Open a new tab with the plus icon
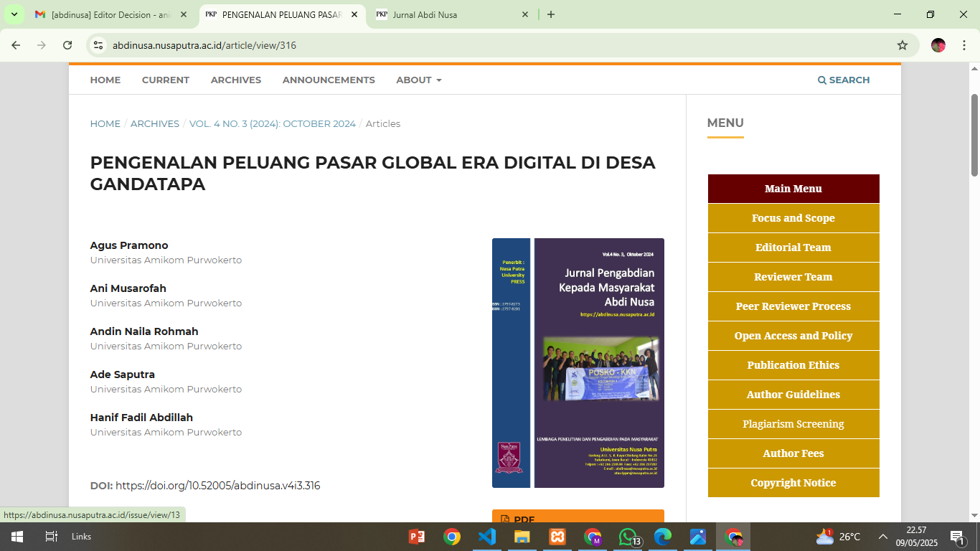Viewport: 980px width, 551px height. pos(550,14)
